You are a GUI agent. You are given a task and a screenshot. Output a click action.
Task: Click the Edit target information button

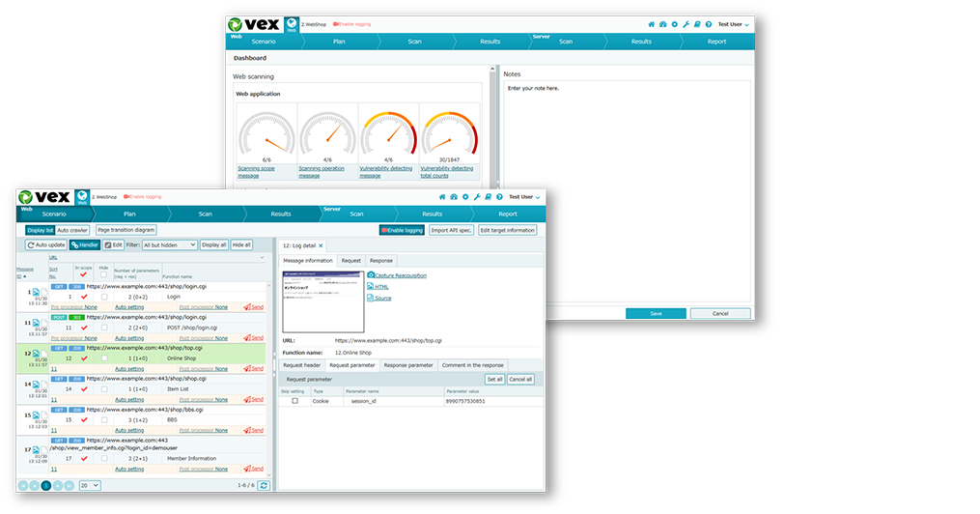pos(508,230)
